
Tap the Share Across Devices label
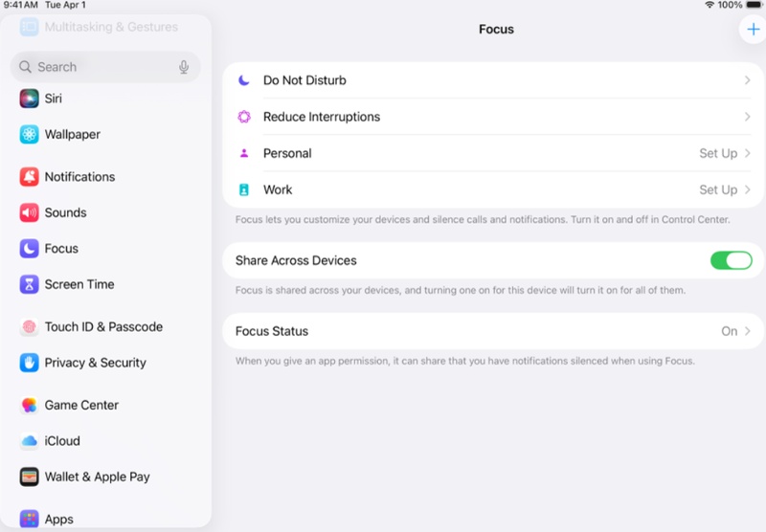click(x=296, y=260)
